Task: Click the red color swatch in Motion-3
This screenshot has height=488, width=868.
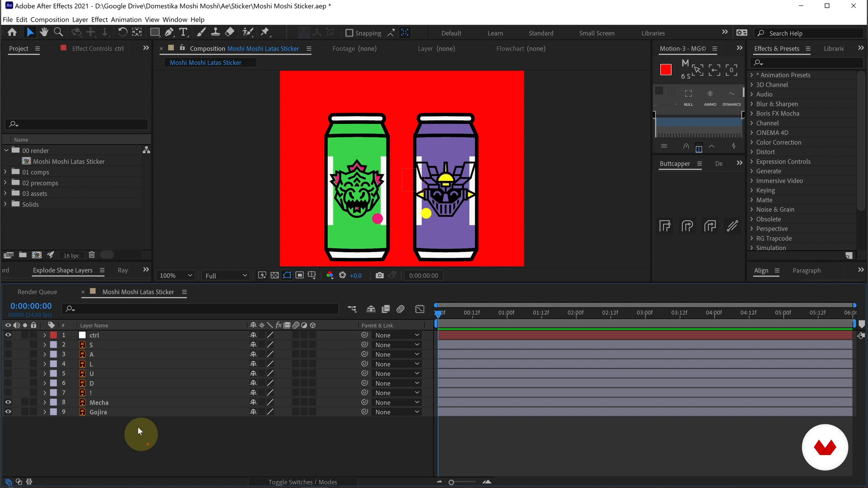Action: [665, 70]
